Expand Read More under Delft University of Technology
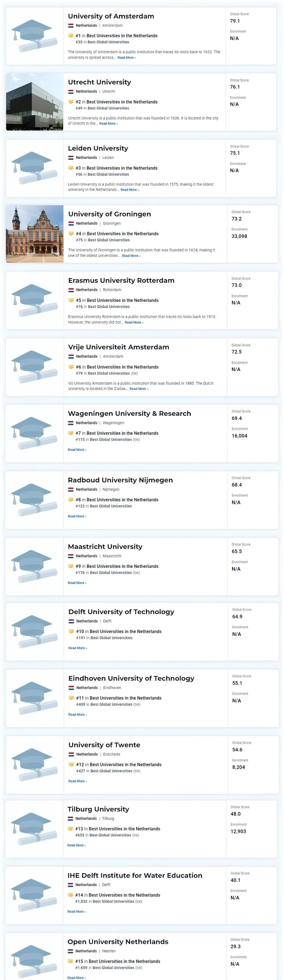 coord(77,648)
